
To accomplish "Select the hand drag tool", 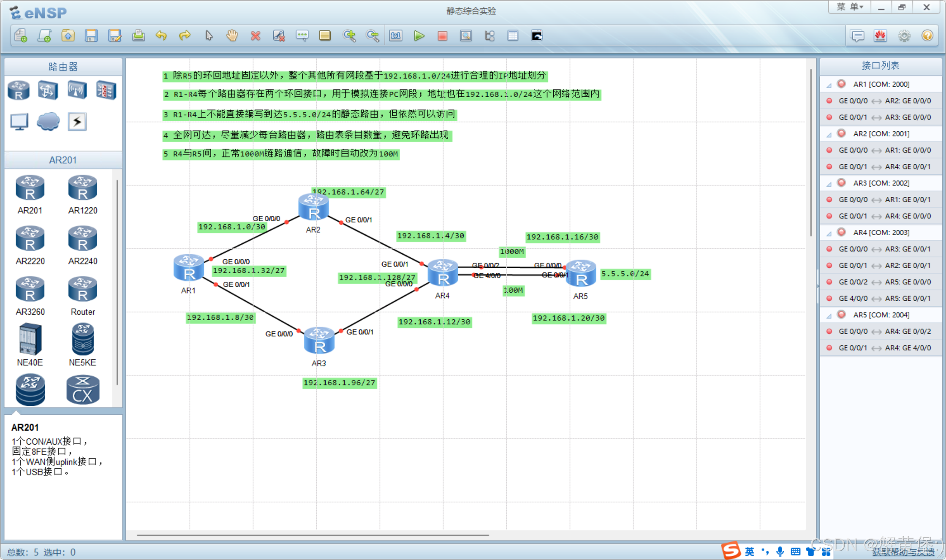I will pos(232,36).
